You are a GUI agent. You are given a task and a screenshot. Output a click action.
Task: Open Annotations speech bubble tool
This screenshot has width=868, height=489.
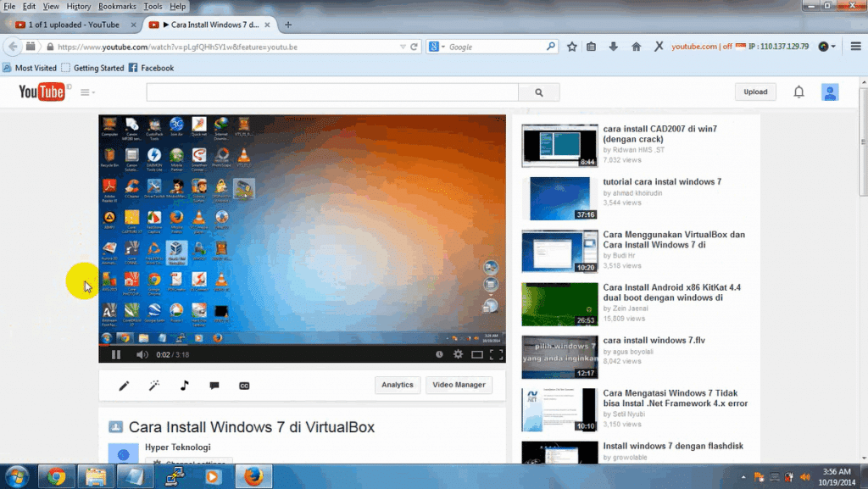coord(214,386)
